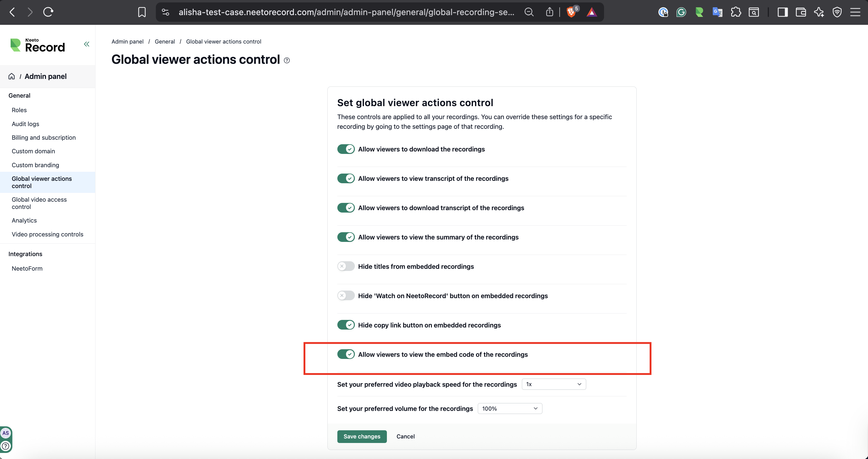Toggle embed code viewing for viewers
Screen dimensions: 868x459
click(x=346, y=354)
